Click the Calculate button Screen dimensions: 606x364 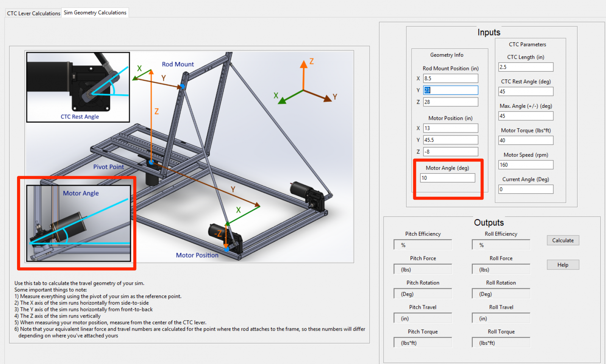point(563,240)
